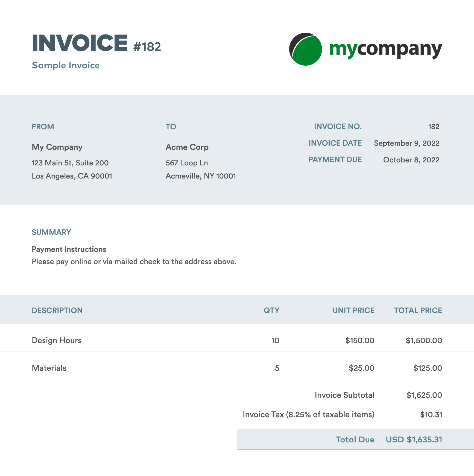This screenshot has height=476, width=474.
Task: Select the Acmeville, NY 10001 line
Action: click(201, 176)
